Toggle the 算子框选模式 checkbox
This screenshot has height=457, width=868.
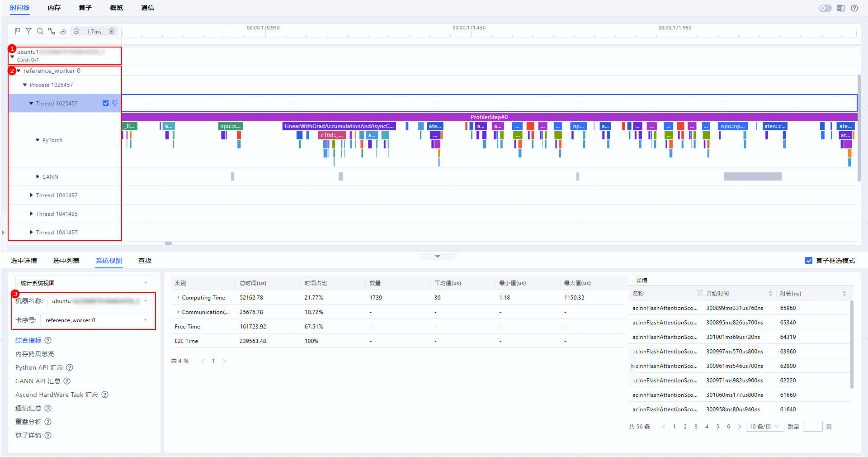pyautogui.click(x=809, y=261)
